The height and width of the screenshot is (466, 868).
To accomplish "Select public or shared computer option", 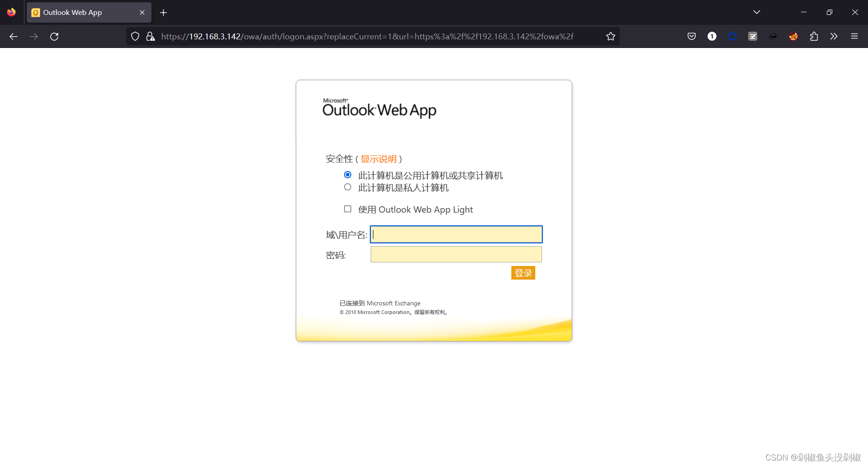I will (348, 175).
